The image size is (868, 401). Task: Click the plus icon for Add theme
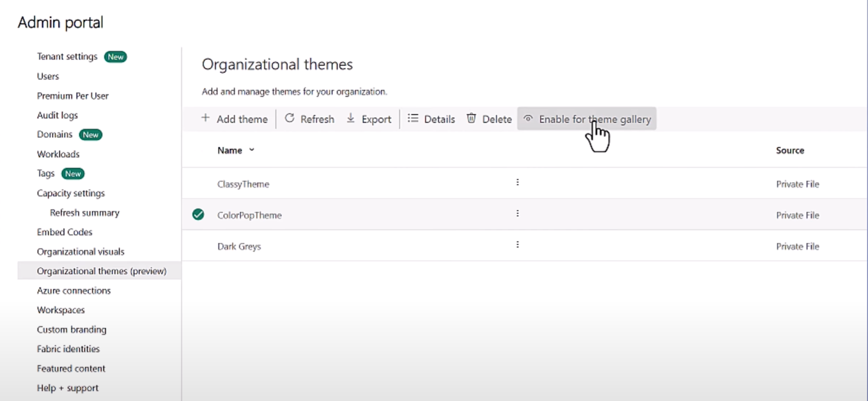205,118
